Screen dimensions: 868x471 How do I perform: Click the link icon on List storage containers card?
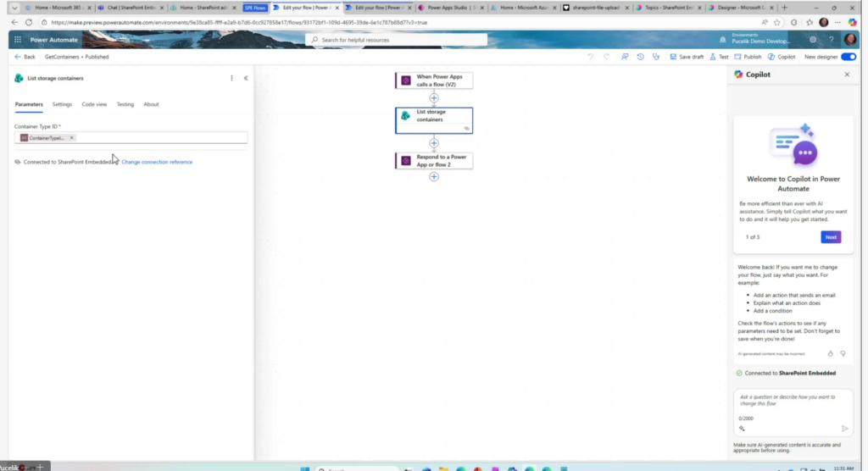pyautogui.click(x=467, y=129)
